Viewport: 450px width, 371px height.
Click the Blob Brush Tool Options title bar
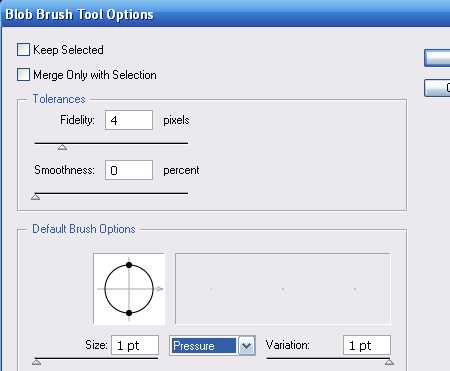click(225, 14)
